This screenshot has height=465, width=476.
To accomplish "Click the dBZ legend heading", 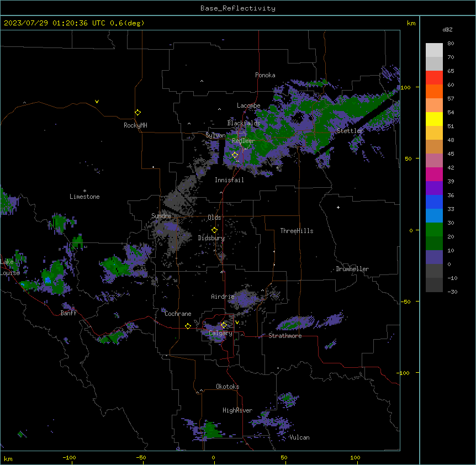I will [447, 29].
